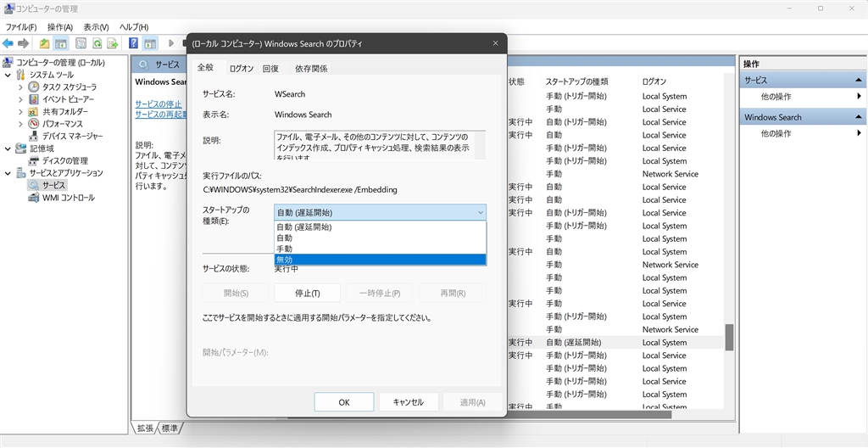Close the Windows Search properties dialog
Screen dimensions: 868x448
[x=495, y=44]
